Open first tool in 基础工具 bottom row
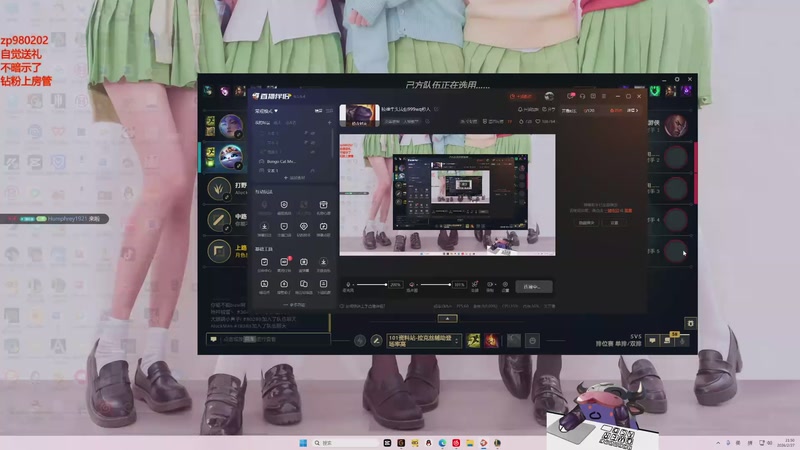Viewport: 800px width, 450px height. [x=264, y=286]
